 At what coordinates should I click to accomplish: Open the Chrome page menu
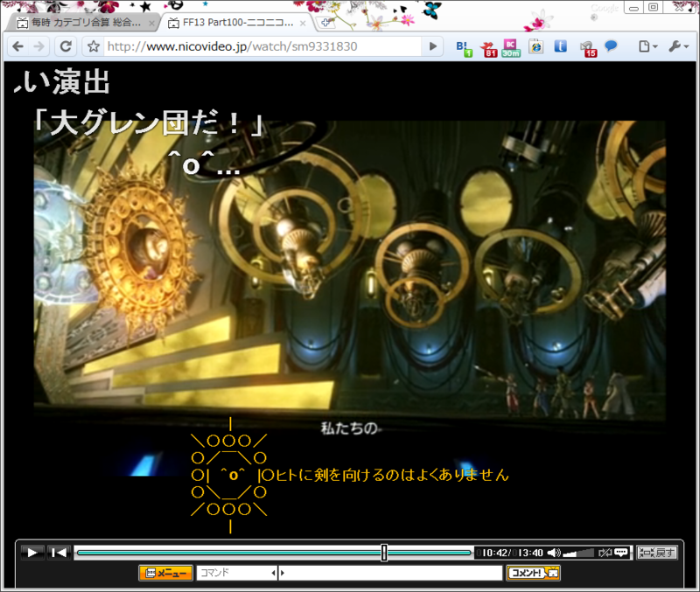pyautogui.click(x=647, y=46)
